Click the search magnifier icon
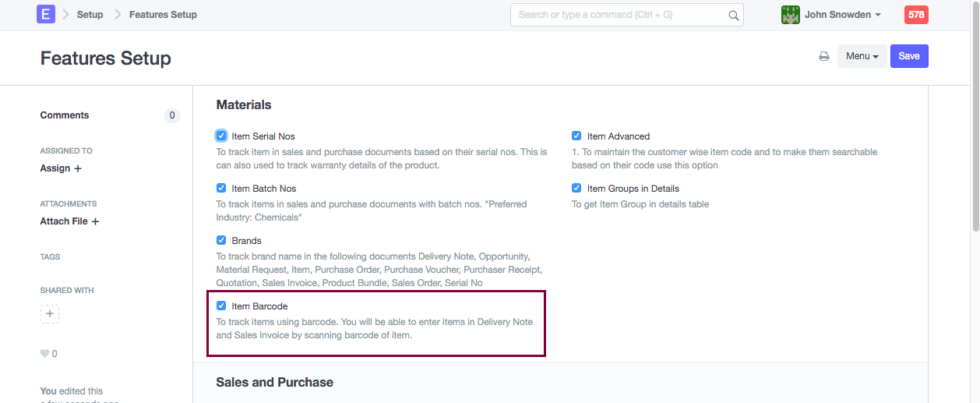Screen dimensions: 980x403 click(733, 15)
